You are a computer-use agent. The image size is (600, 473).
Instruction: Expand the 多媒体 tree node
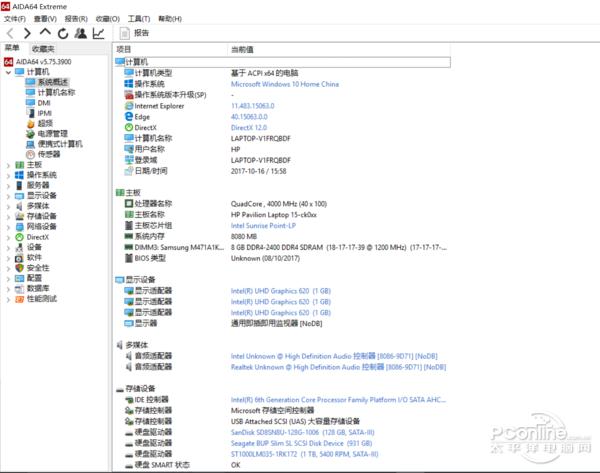8,206
